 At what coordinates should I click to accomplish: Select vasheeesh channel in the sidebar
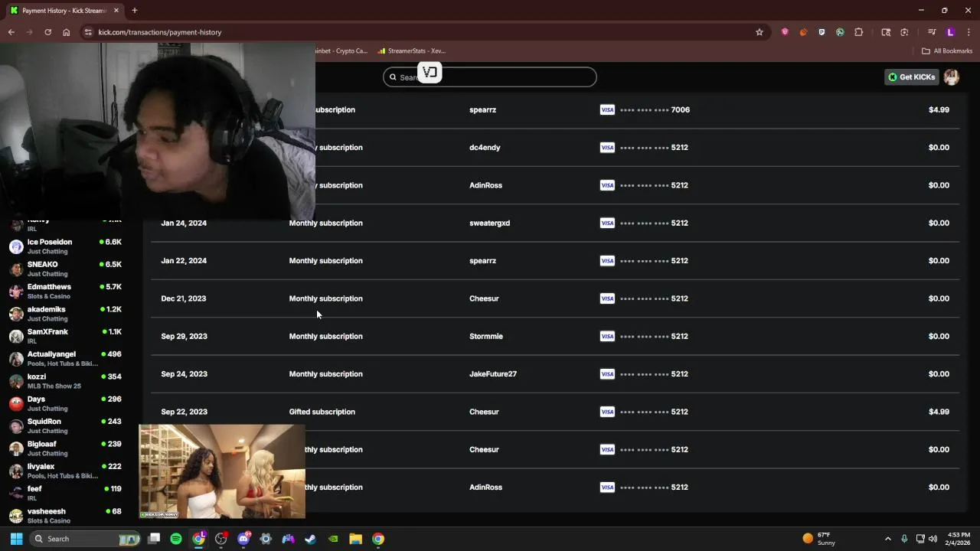[66, 516]
